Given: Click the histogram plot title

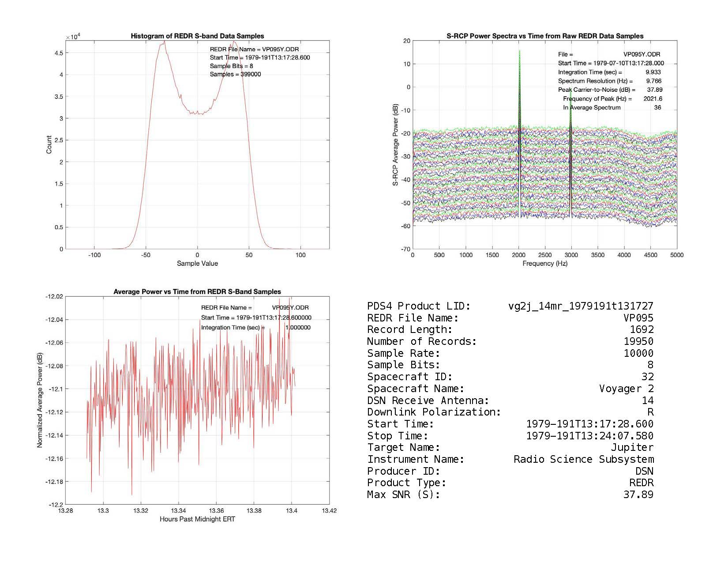Looking at the screenshot, I should click(x=197, y=36).
